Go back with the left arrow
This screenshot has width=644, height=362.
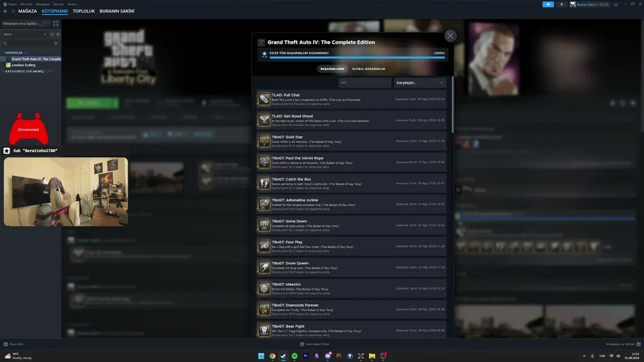point(6,11)
